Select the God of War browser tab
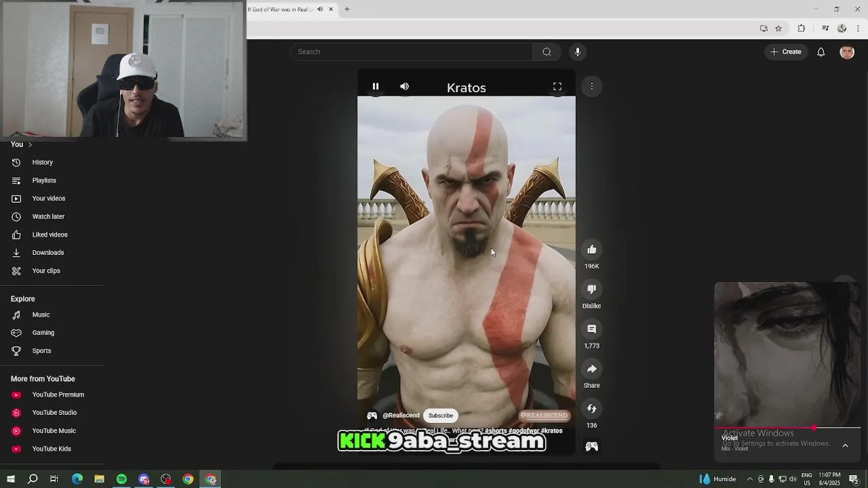Viewport: 868px width, 488px height. pos(280,9)
